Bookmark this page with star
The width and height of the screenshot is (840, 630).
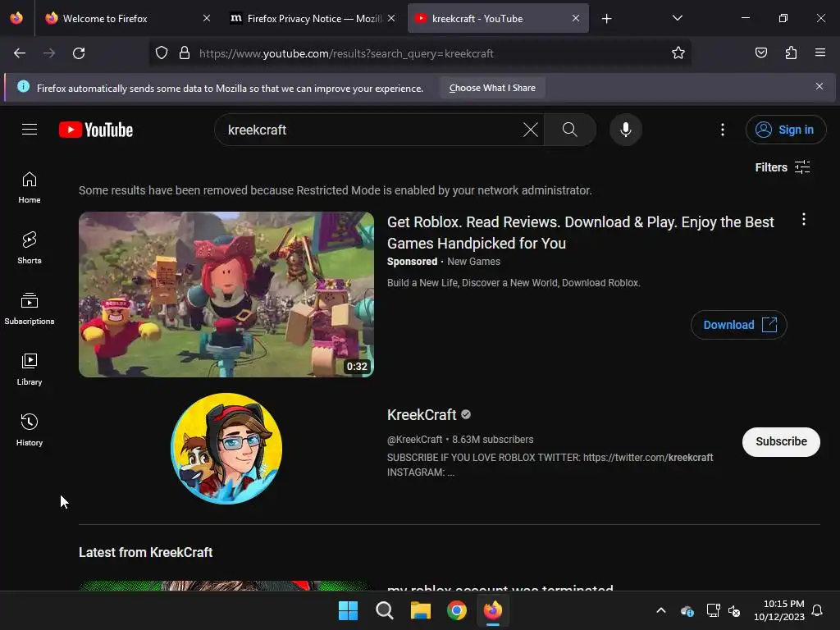pos(678,53)
